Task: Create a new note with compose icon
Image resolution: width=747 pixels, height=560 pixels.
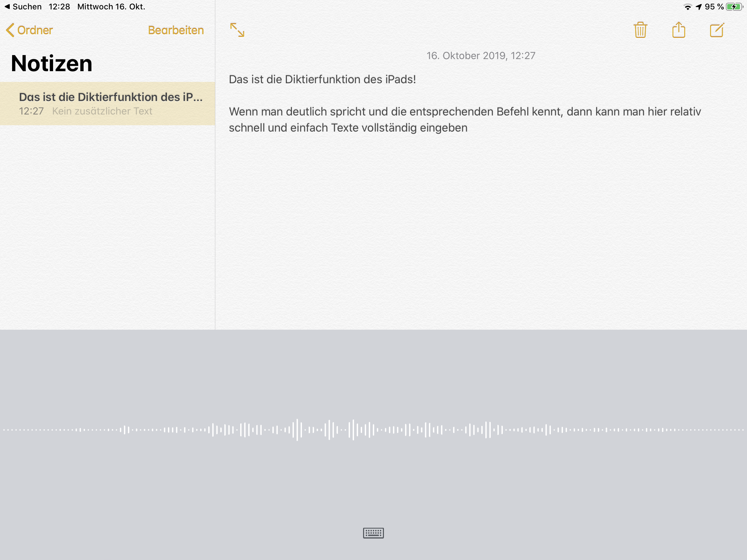Action: tap(717, 30)
